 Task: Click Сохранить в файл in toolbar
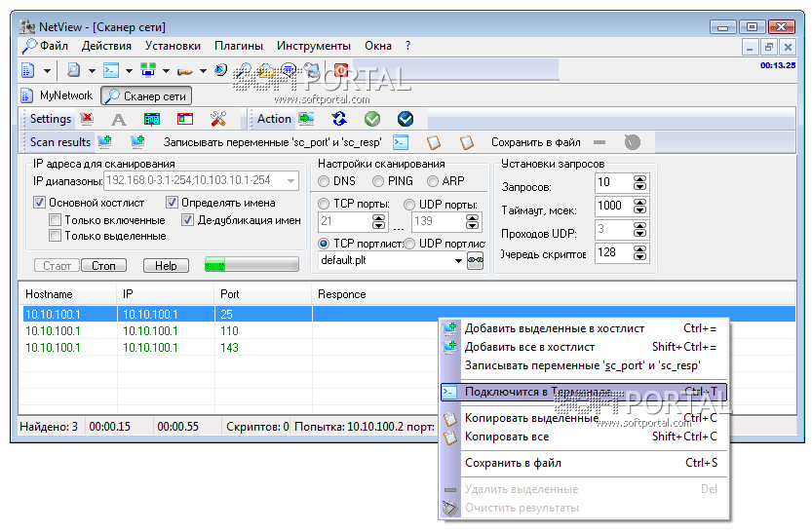(536, 142)
